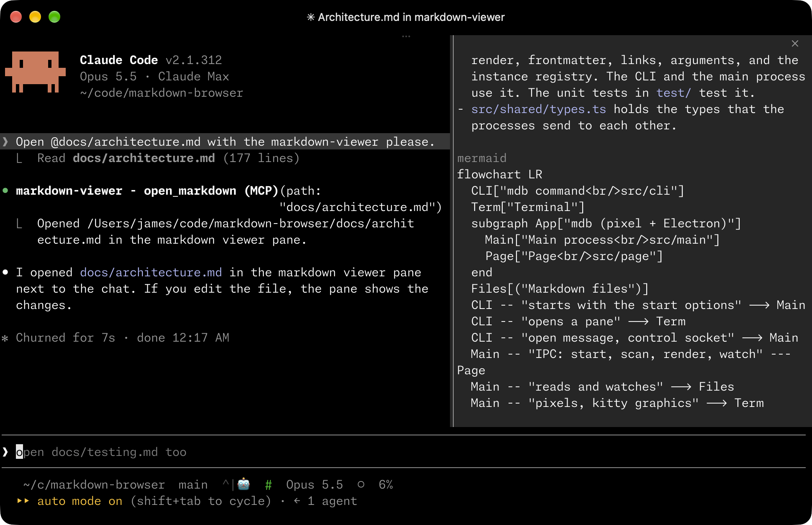Click the robot emoji in status line
The width and height of the screenshot is (812, 525).
[x=244, y=484]
